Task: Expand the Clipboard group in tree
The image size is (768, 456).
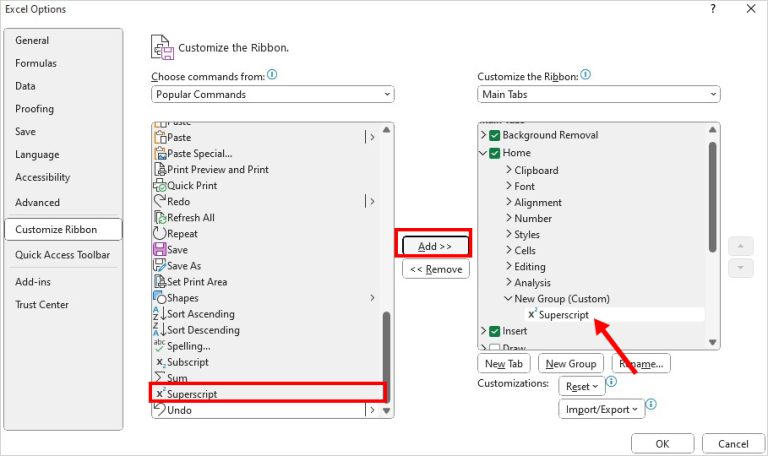Action: (508, 170)
